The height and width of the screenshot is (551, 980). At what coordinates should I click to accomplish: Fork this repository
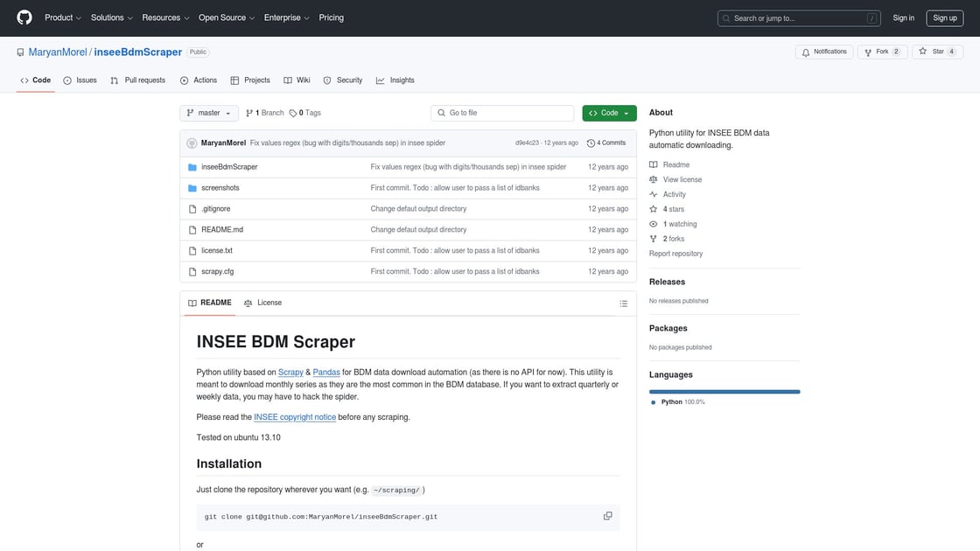[882, 52]
